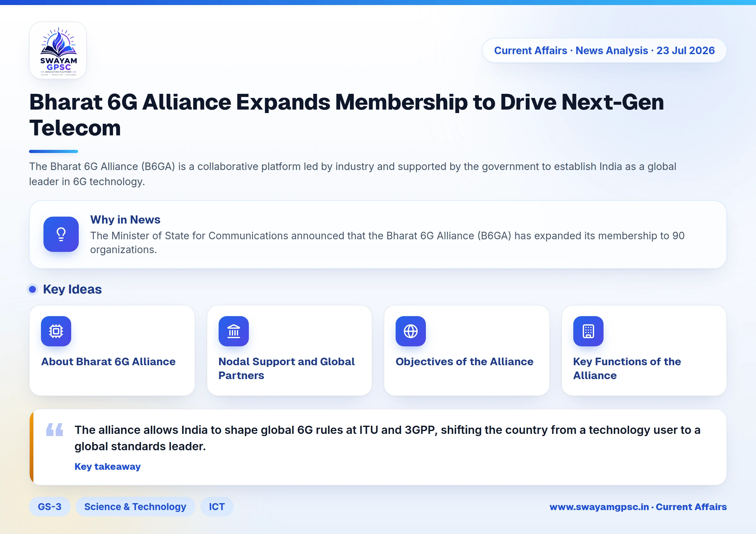
Task: Open the Objectives of the Alliance title
Action: pos(464,361)
